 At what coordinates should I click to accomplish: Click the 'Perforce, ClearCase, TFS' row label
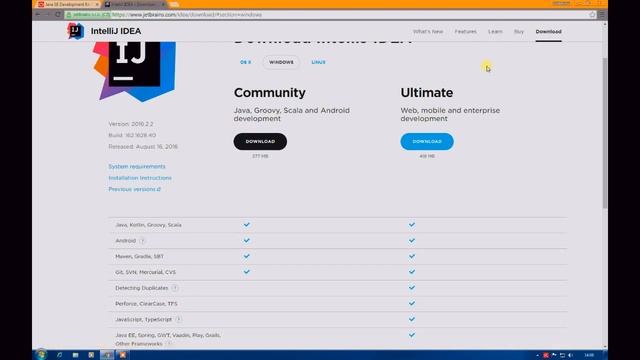[x=146, y=304]
